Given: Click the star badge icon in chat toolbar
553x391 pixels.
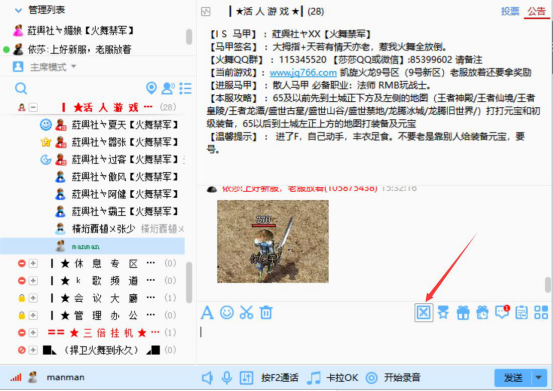Looking at the screenshot, I should click(443, 312).
